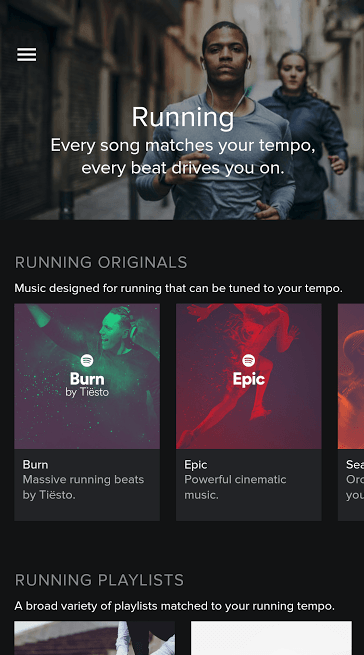The width and height of the screenshot is (364, 655).
Task: Click the 'Epic' title below the cover
Action: 196,465
